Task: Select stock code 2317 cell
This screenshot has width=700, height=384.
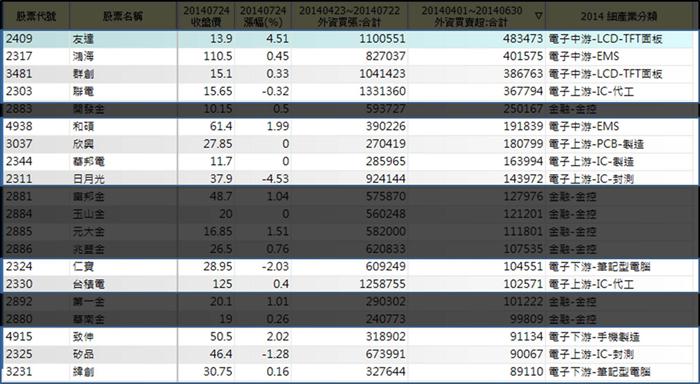Action: pos(19,56)
